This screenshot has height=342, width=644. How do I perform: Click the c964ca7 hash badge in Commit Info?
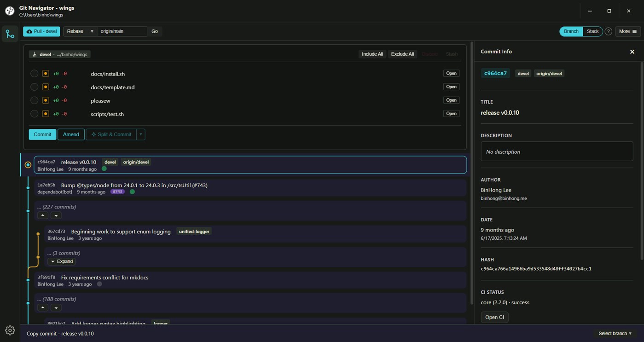tap(495, 73)
